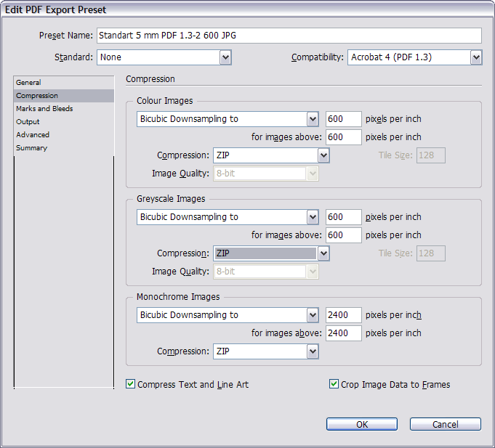Go to the Advanced section

[64, 135]
